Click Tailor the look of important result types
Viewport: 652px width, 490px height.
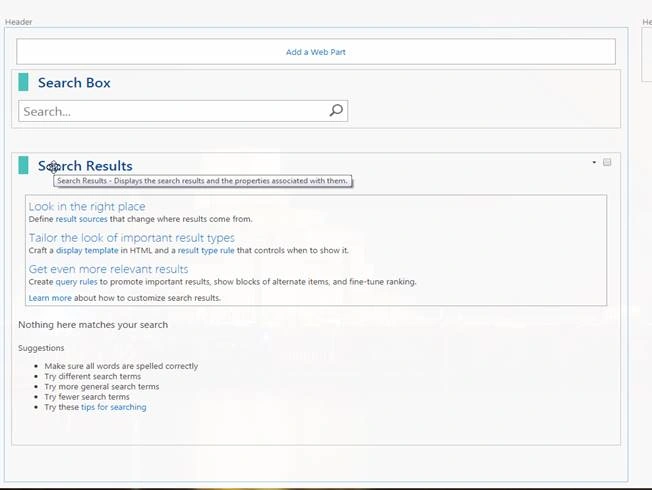click(132, 238)
